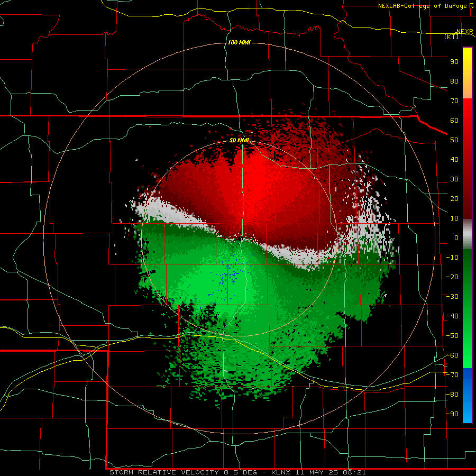
Task: Click the 60 value on the velocity scale
Action: (x=454, y=121)
